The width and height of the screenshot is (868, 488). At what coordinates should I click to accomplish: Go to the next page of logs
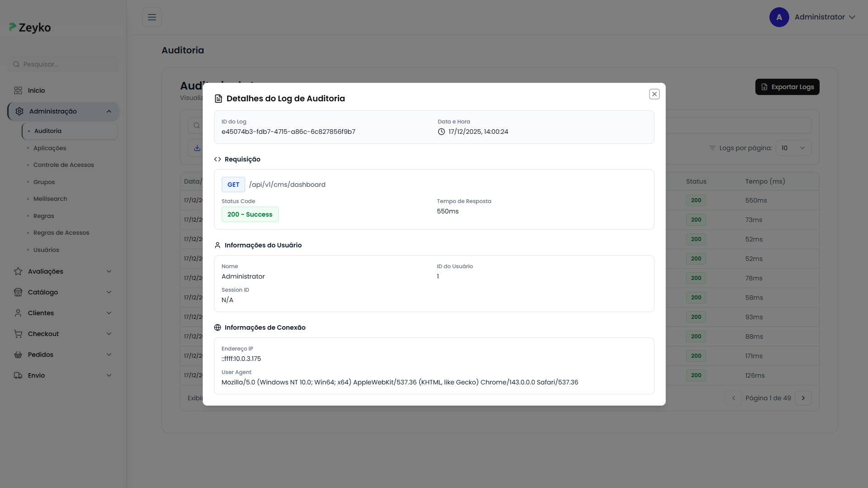(803, 398)
